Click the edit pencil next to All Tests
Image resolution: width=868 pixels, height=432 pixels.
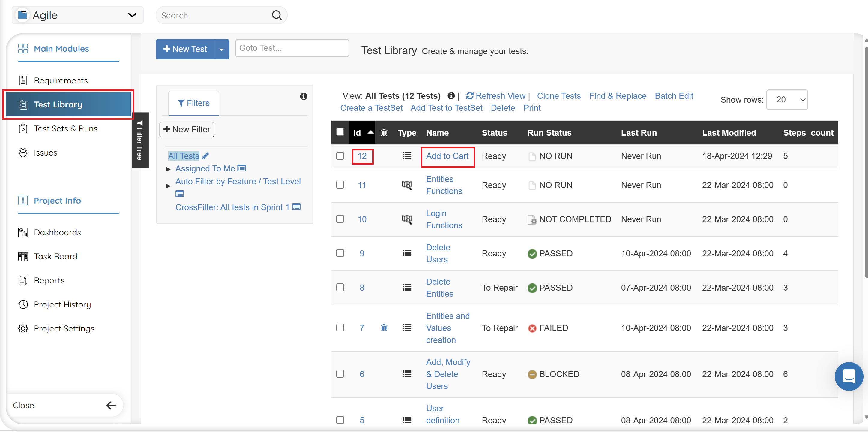click(x=205, y=156)
